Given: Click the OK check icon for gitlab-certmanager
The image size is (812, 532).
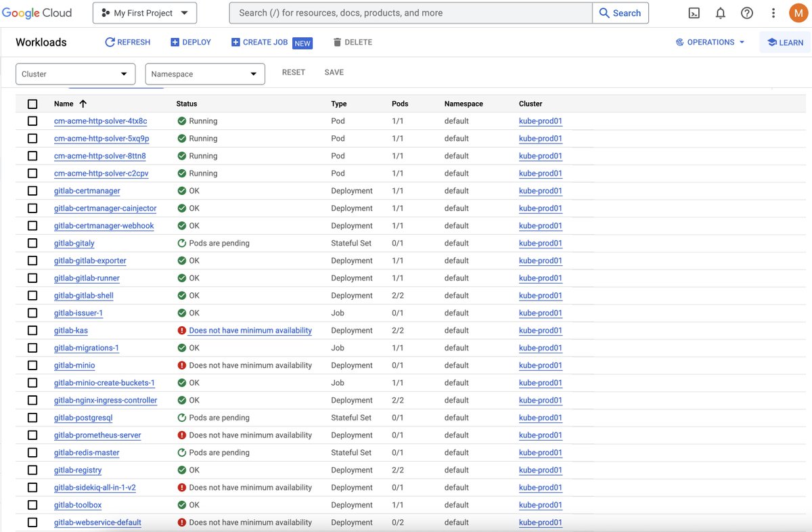Looking at the screenshot, I should [x=181, y=191].
